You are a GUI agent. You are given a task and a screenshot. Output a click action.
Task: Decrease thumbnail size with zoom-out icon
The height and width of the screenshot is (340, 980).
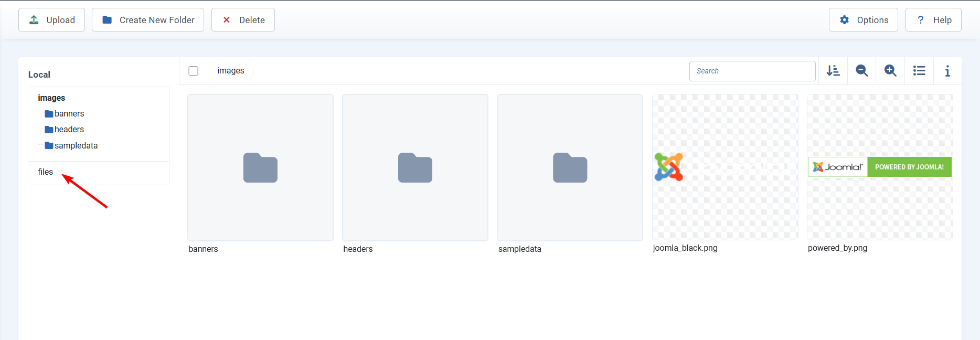[861, 71]
